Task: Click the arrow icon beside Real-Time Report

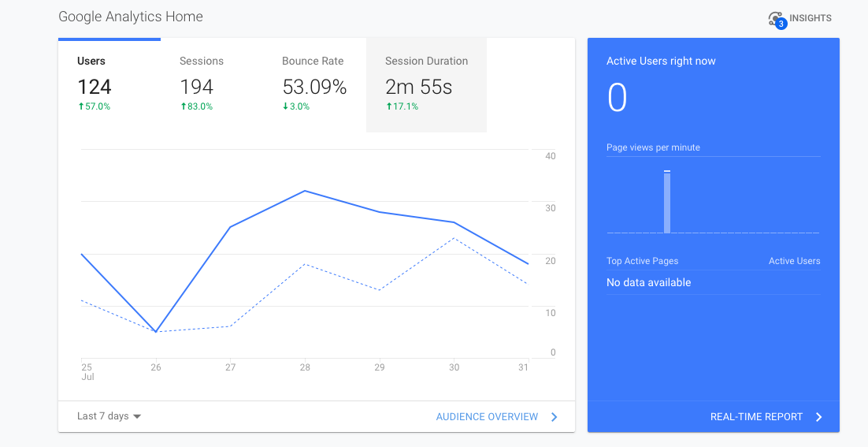Action: tap(819, 417)
